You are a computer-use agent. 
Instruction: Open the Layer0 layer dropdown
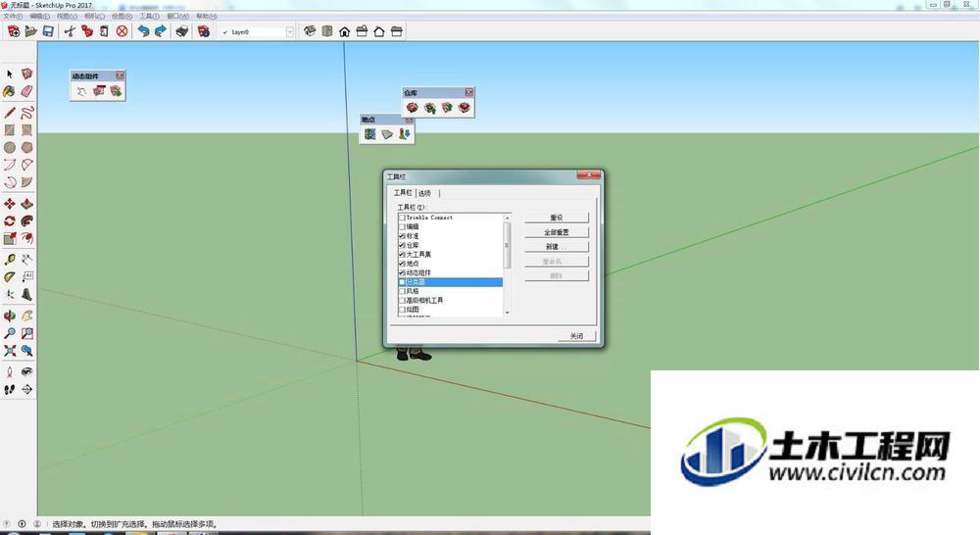click(x=289, y=32)
